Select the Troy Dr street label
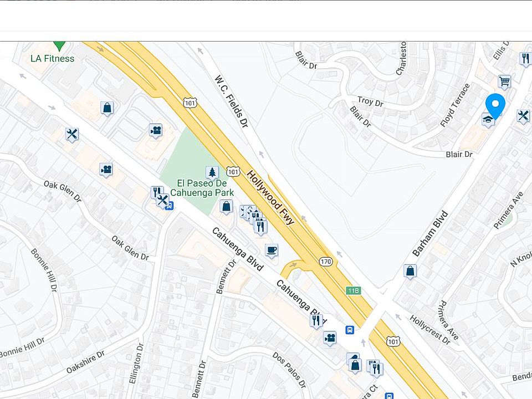This screenshot has height=399, width=532. click(x=371, y=101)
